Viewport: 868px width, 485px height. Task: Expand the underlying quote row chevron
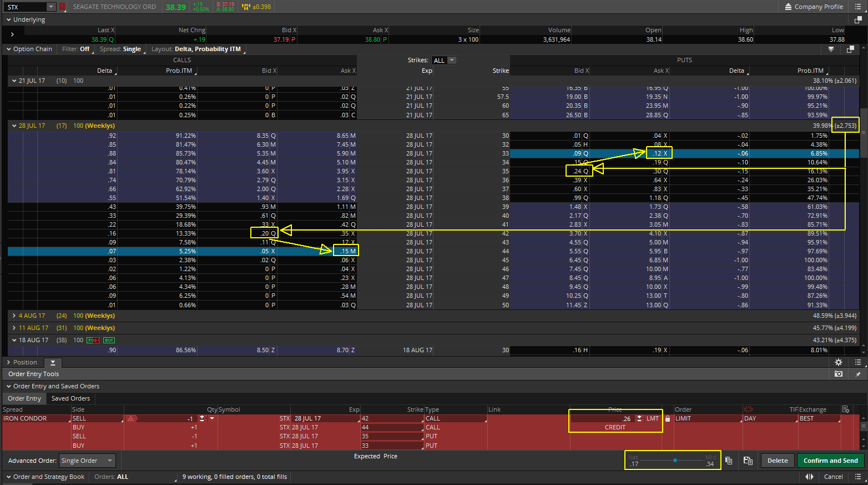pos(12,34)
